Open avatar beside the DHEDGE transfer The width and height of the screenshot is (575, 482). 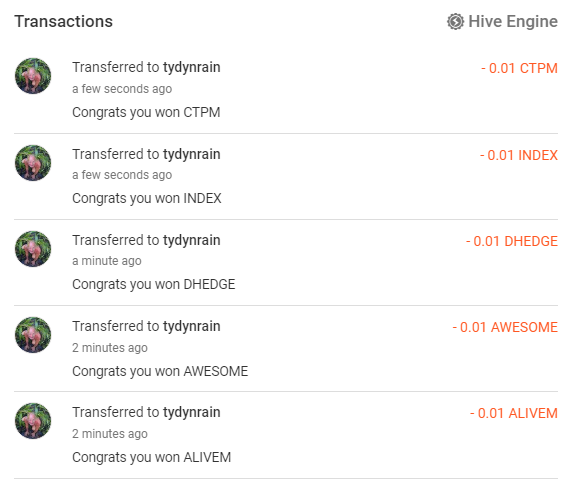coord(33,249)
